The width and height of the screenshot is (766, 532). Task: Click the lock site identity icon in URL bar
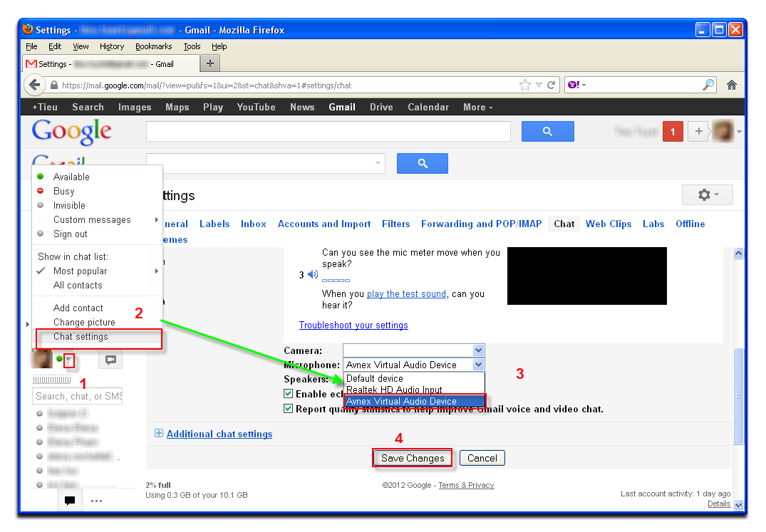pos(54,85)
